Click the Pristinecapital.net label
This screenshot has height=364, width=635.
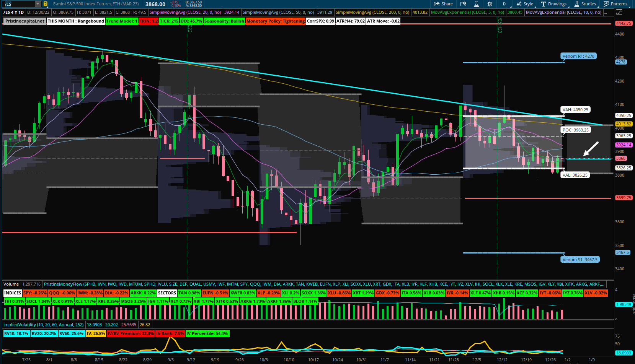(x=25, y=21)
